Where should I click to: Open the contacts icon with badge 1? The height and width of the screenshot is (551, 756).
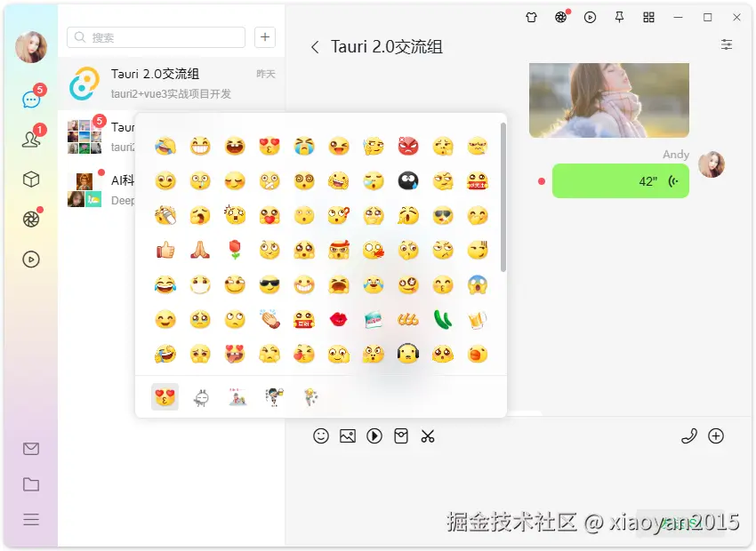(x=31, y=140)
